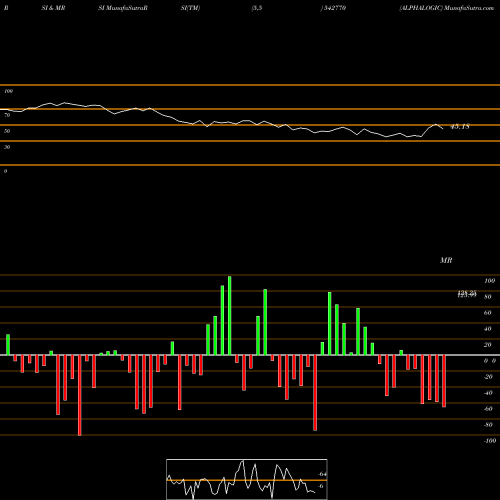Click the 30 label on RSI axis
This screenshot has height=500, width=500.
pyautogui.click(x=7, y=147)
